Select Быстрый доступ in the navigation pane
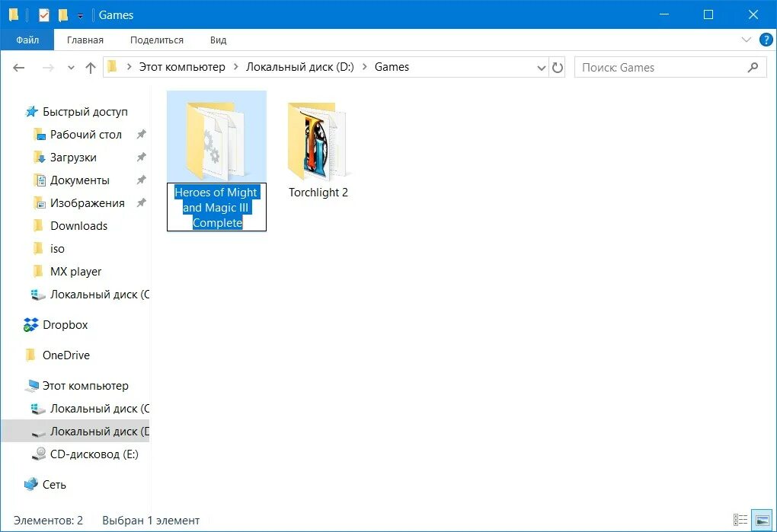Image resolution: width=777 pixels, height=532 pixels. pos(85,112)
